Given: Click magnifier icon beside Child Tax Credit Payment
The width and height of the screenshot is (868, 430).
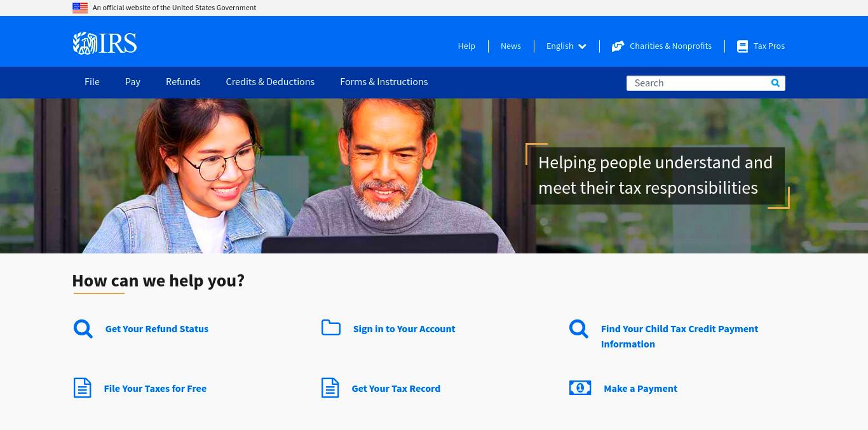Looking at the screenshot, I should pyautogui.click(x=579, y=329).
